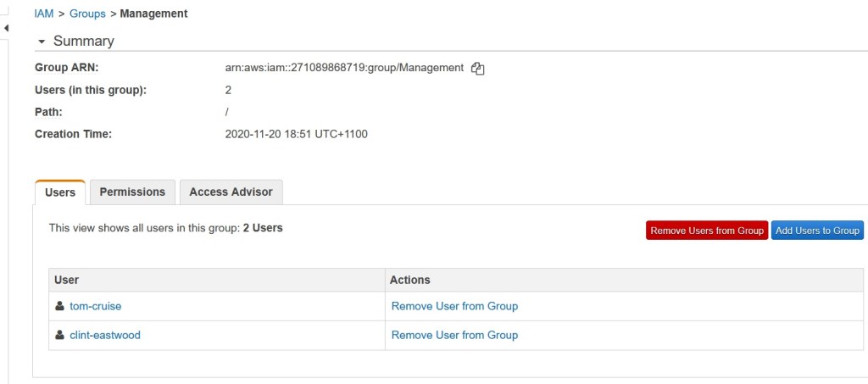Open Groups from the breadcrumb
868x384 pixels.
pos(88,14)
